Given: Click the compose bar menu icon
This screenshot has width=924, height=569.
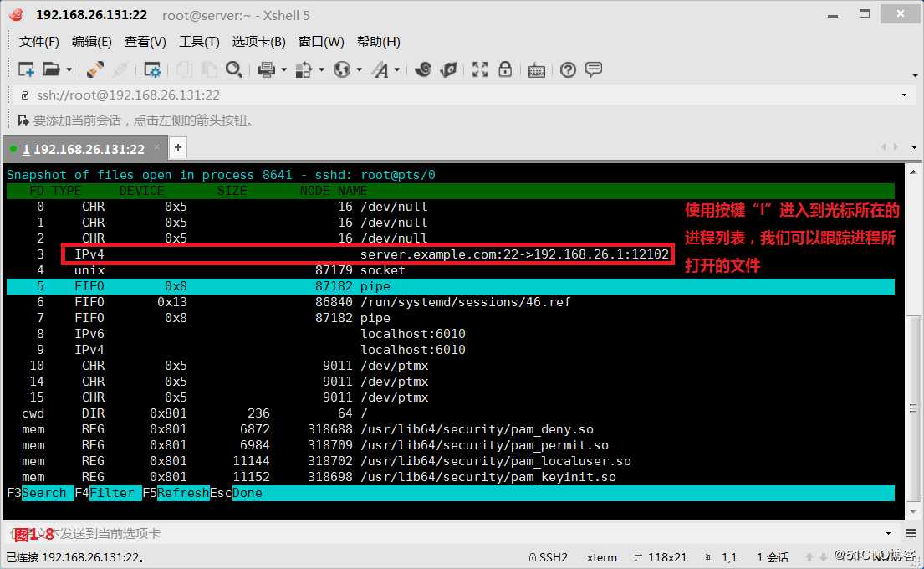Looking at the screenshot, I should pos(911,534).
